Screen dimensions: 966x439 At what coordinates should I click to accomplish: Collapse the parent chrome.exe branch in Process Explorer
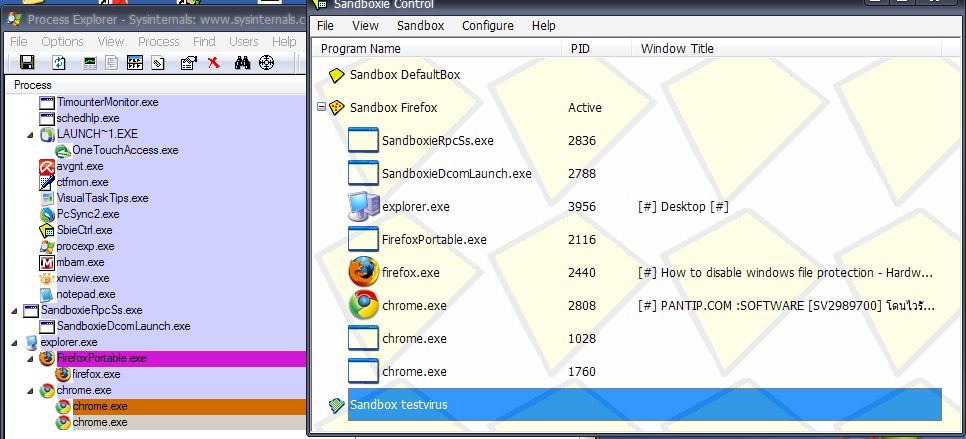30,391
